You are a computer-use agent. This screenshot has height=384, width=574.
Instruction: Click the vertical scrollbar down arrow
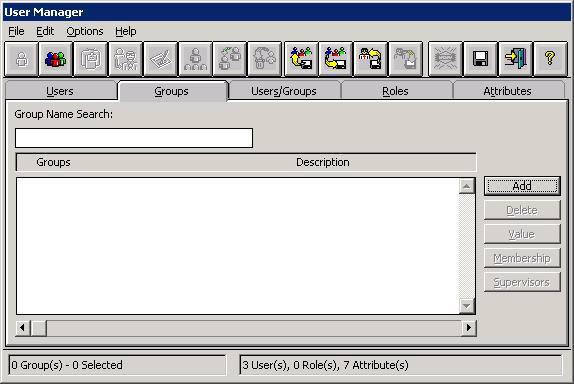click(467, 306)
